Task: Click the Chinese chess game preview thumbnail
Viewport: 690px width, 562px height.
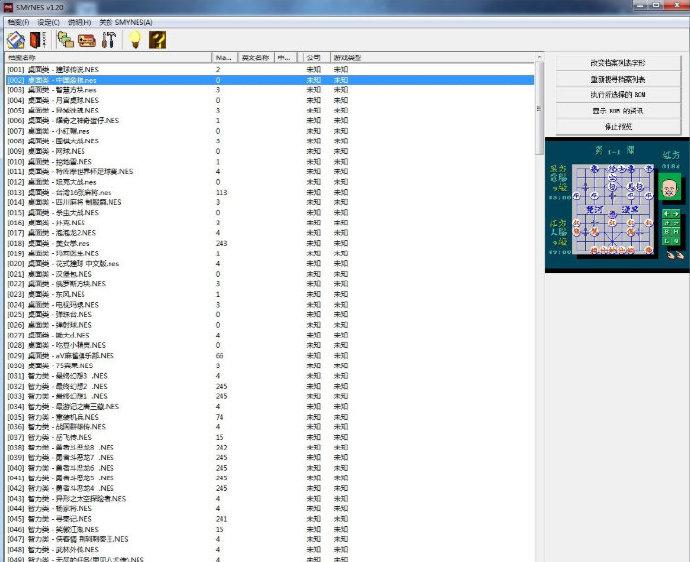Action: [617, 205]
